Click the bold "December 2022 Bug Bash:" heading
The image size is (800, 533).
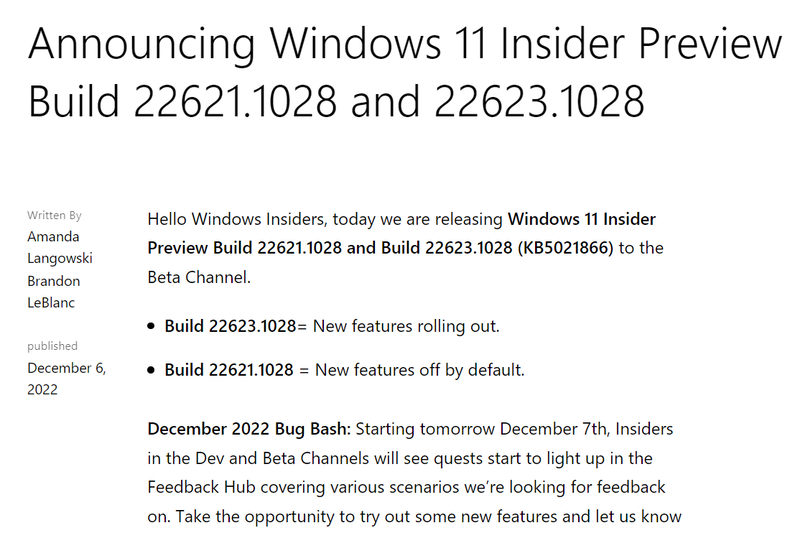pos(249,429)
